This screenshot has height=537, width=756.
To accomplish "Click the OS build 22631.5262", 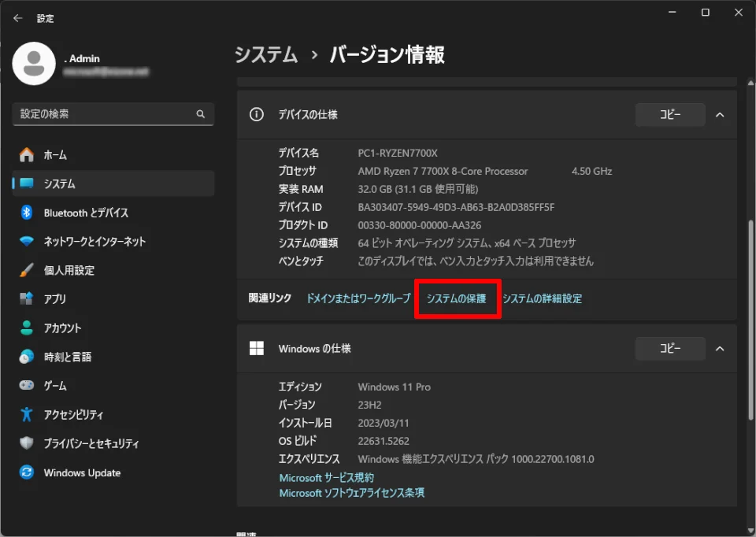I will pos(384,441).
